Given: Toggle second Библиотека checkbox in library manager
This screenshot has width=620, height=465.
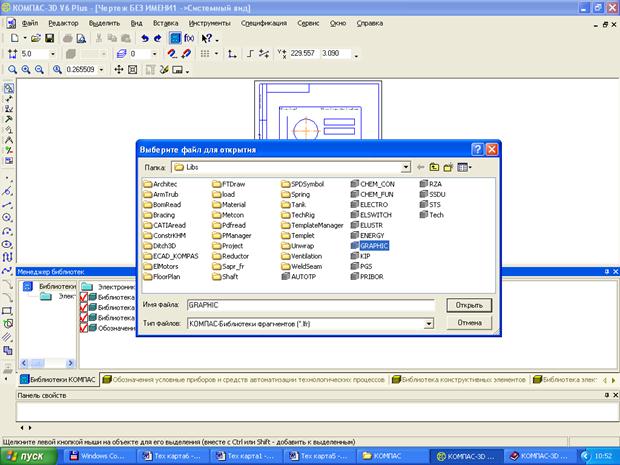Looking at the screenshot, I should click(83, 307).
